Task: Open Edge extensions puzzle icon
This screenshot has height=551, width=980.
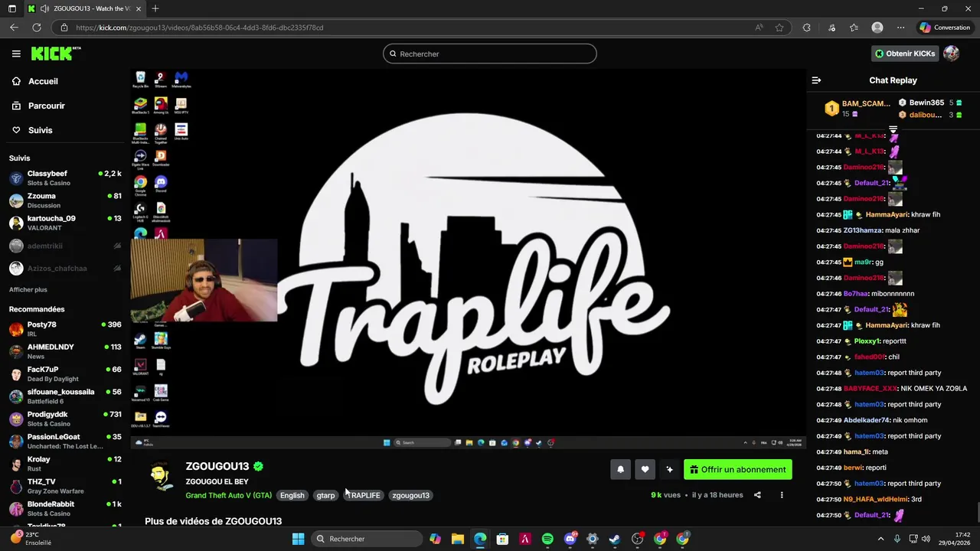Action: tap(806, 28)
